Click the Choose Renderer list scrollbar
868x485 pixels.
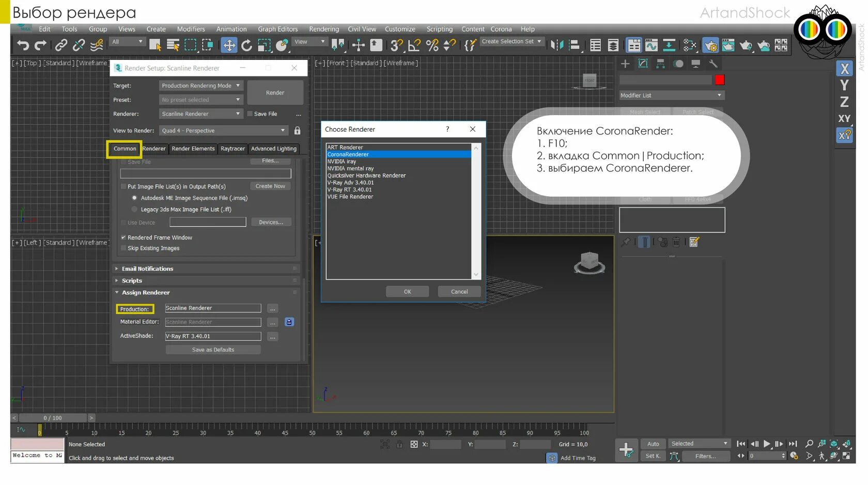(476, 211)
